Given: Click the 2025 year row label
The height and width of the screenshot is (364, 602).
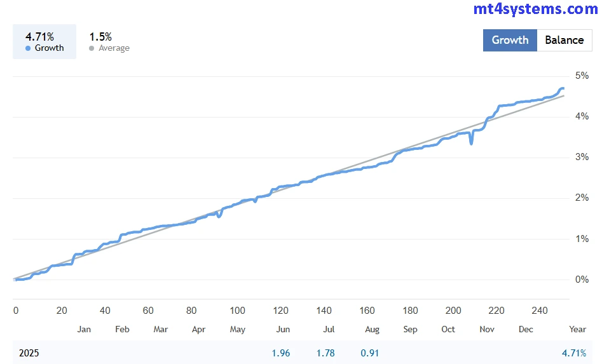Looking at the screenshot, I should pos(29,353).
